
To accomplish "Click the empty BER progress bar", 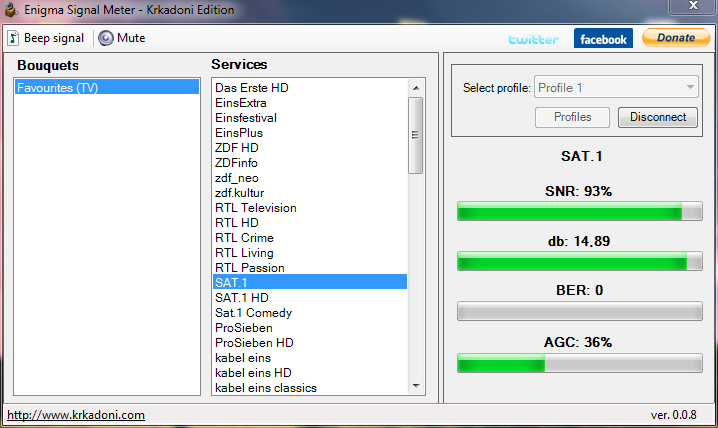I will (580, 311).
